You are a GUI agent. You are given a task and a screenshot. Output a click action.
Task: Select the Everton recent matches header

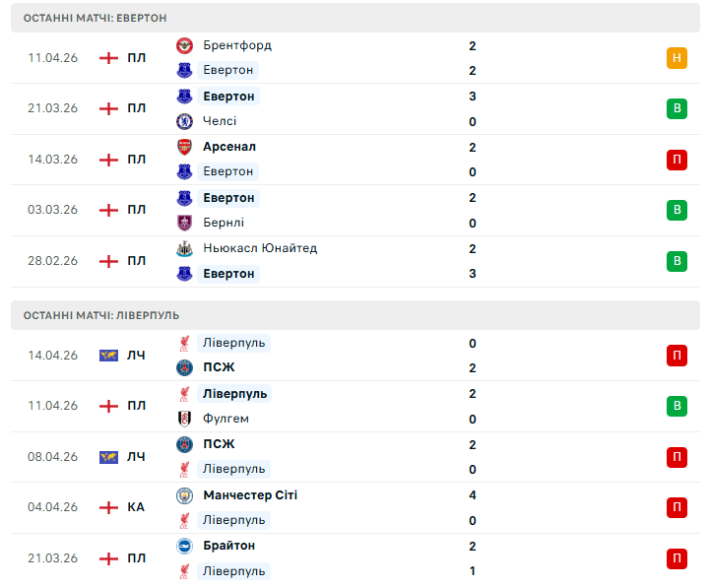[x=96, y=18]
